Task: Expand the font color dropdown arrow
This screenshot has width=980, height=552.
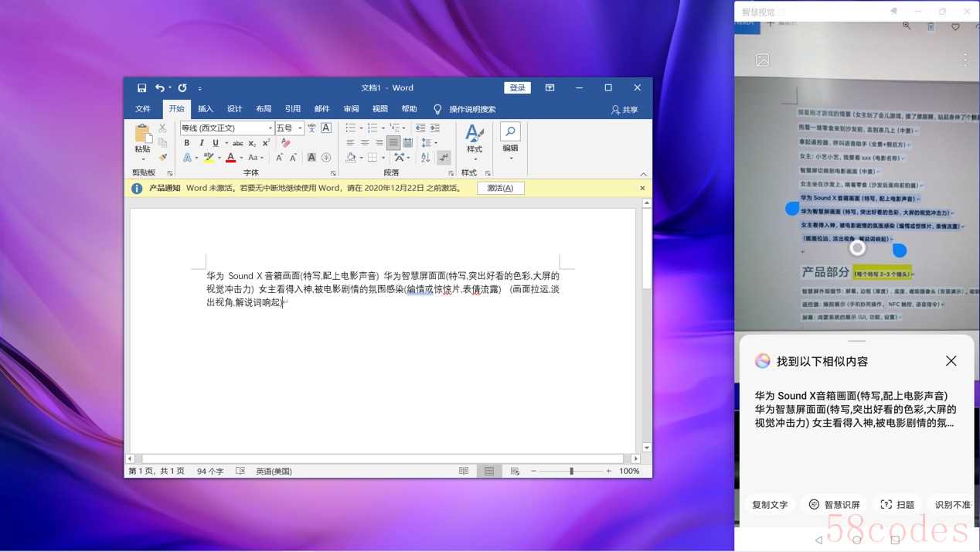Action: click(x=241, y=158)
